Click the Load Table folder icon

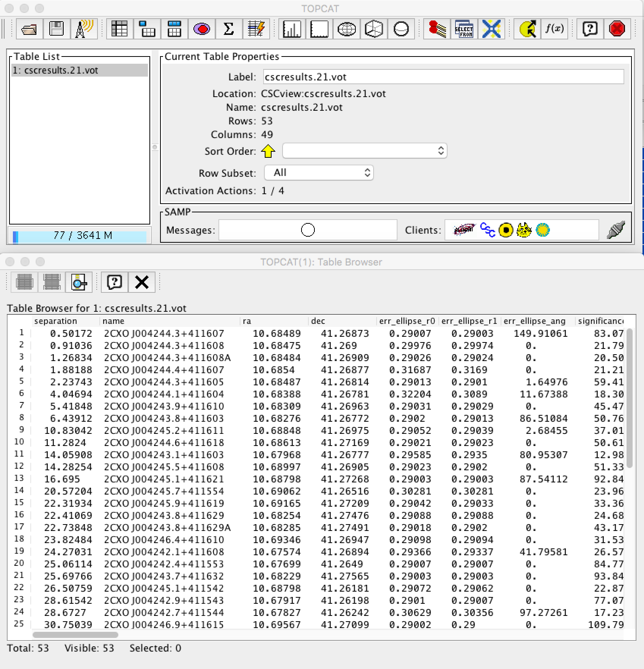click(x=29, y=29)
